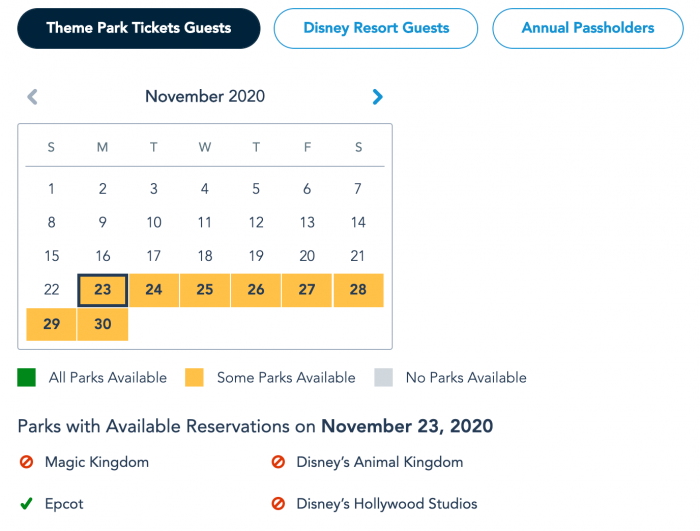Image resolution: width=700 pixels, height=531 pixels.
Task: Select November 23 on the calendar
Action: click(x=103, y=290)
